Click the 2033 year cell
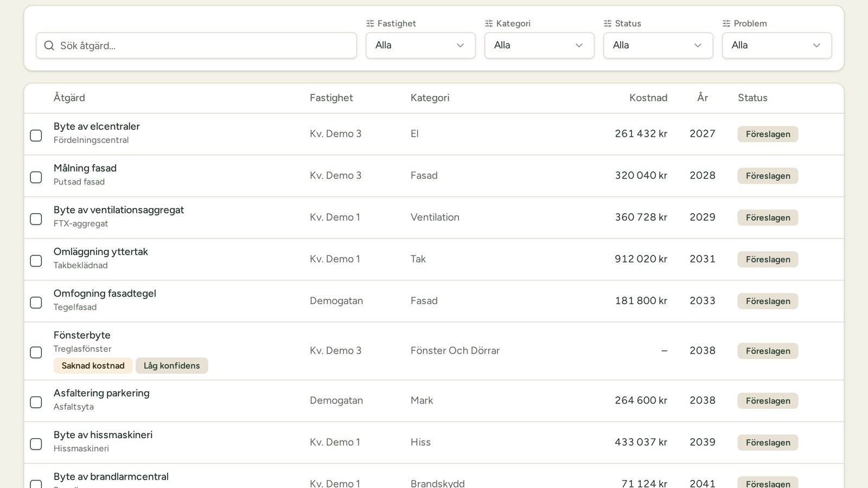This screenshot has height=488, width=868. click(703, 300)
